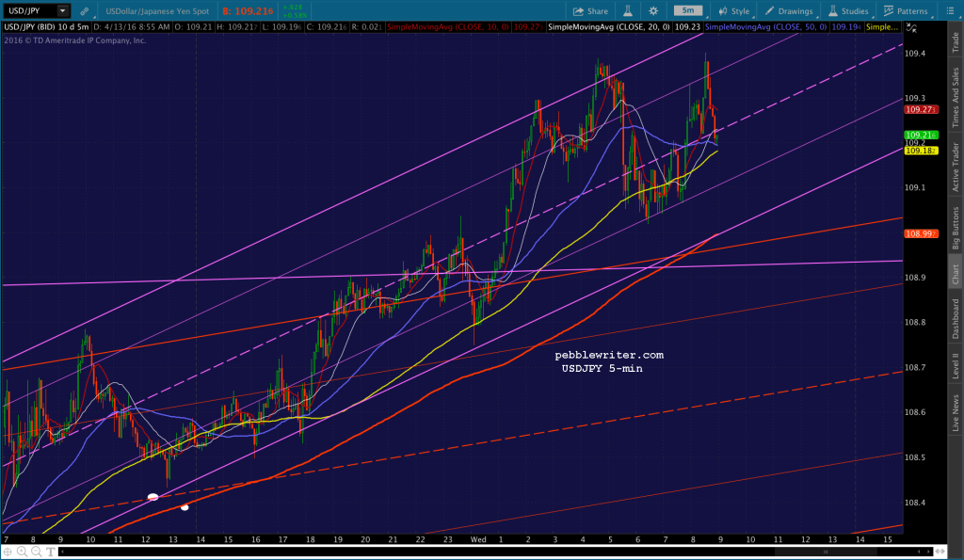Click the horizontal time axis scrollbar
Viewport: 964px width, 560px height.
pyautogui.click(x=495, y=552)
